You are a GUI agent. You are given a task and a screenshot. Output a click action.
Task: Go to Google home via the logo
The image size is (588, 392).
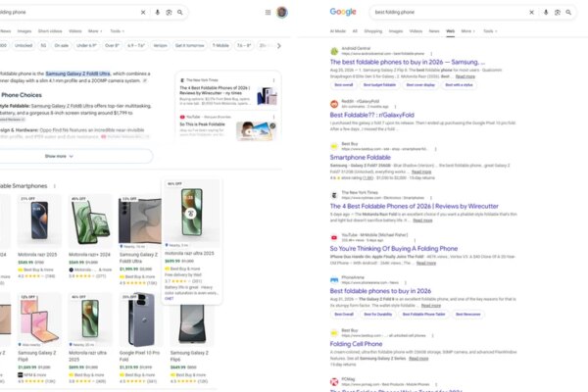(343, 12)
